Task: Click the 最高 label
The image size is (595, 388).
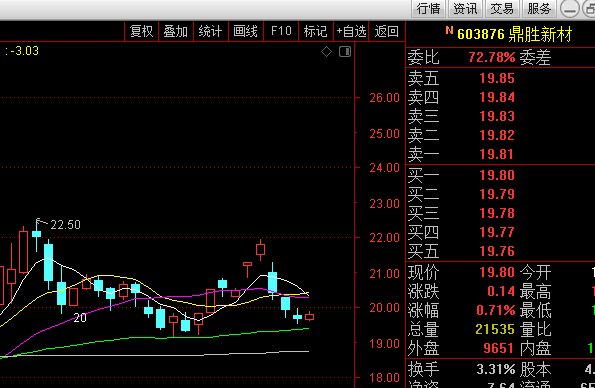Action: coord(535,292)
